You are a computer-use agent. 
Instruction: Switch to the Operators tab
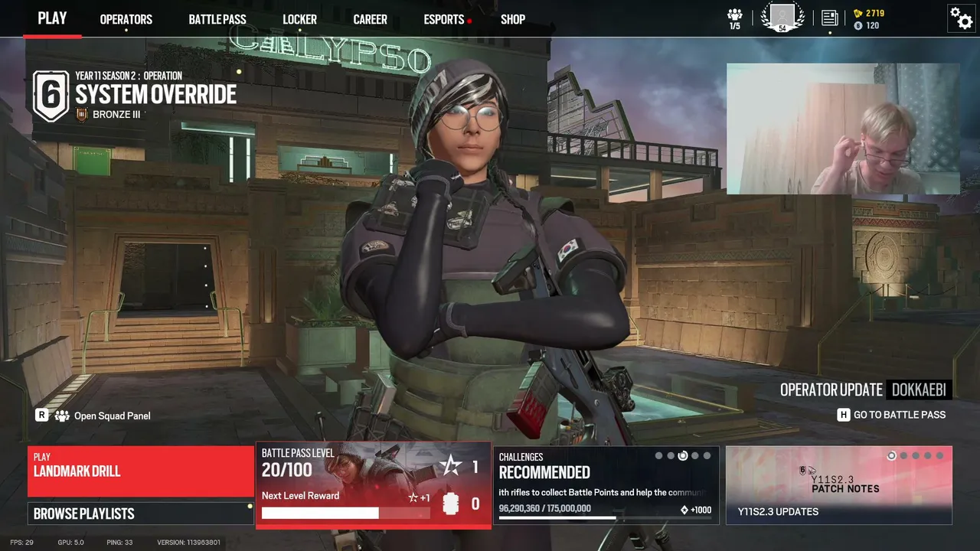click(126, 19)
